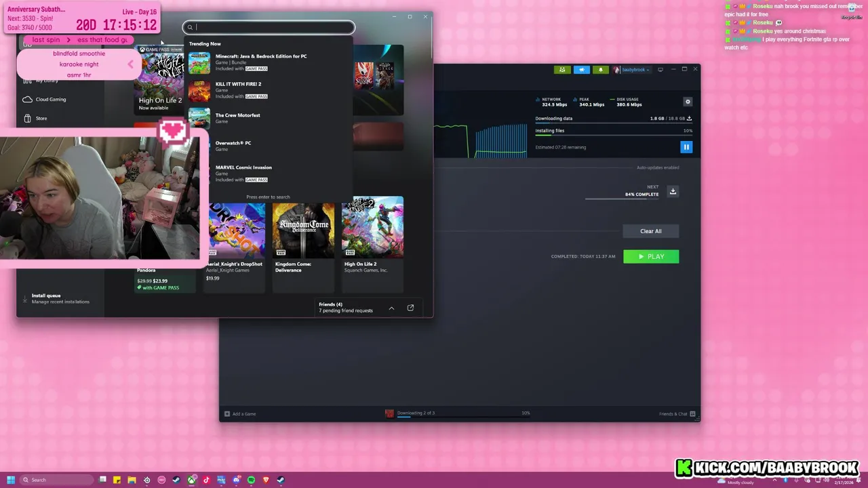Screen dimensions: 868x488
Task: Open Steam notifications bell
Action: coord(600,70)
